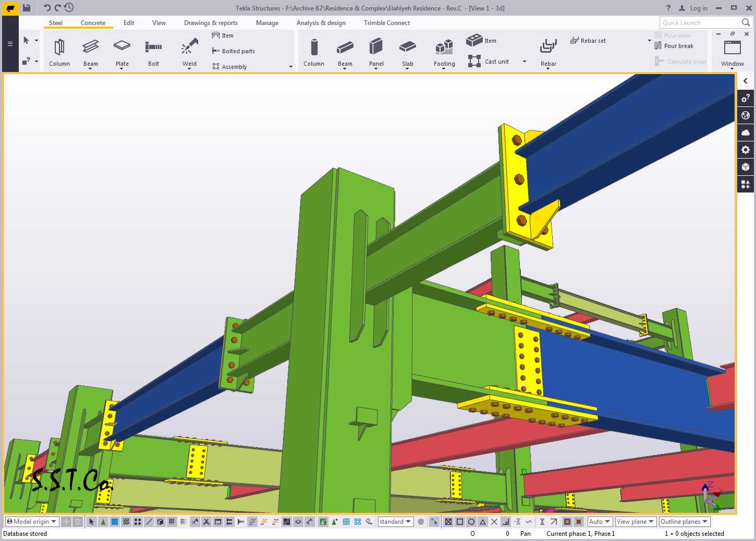Expand the steel ribbon overflow arrow
This screenshot has width=756, height=541.
(x=290, y=67)
